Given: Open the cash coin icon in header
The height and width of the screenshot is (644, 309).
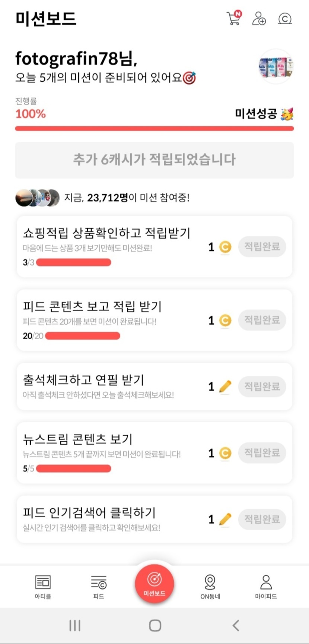Looking at the screenshot, I should click(x=285, y=18).
